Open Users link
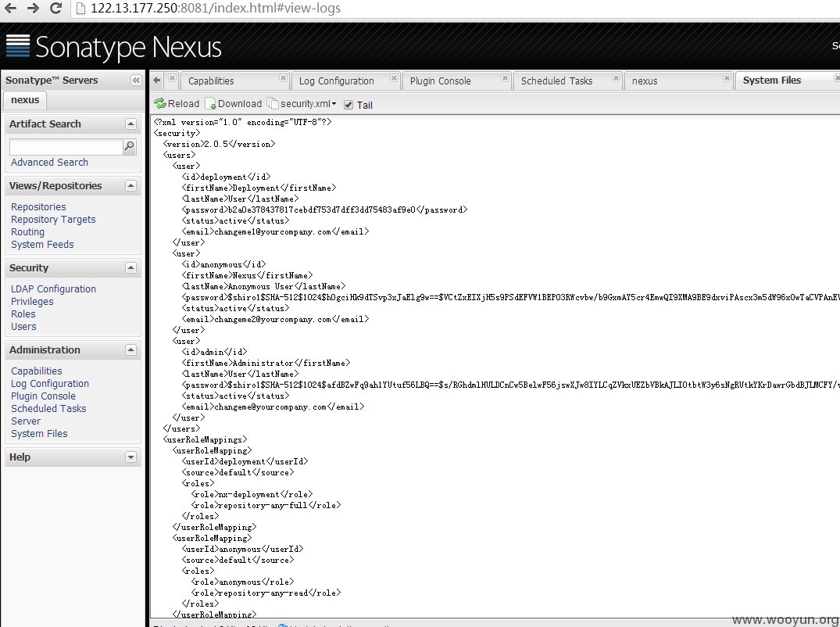The image size is (840, 627). click(x=23, y=326)
